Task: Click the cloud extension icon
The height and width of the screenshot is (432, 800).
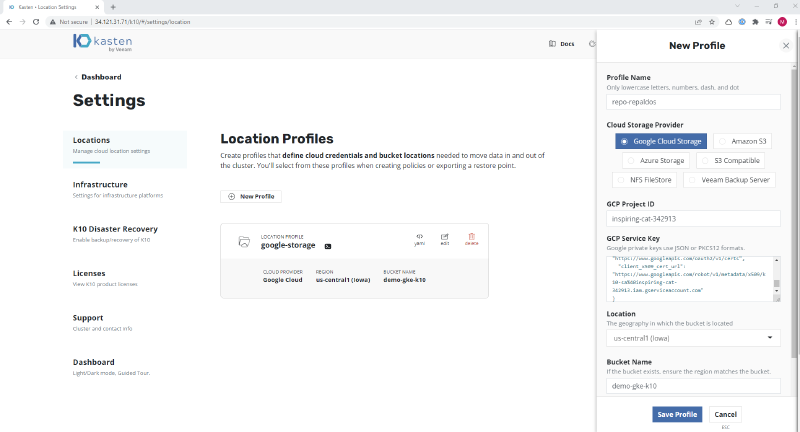Action: pos(729,22)
